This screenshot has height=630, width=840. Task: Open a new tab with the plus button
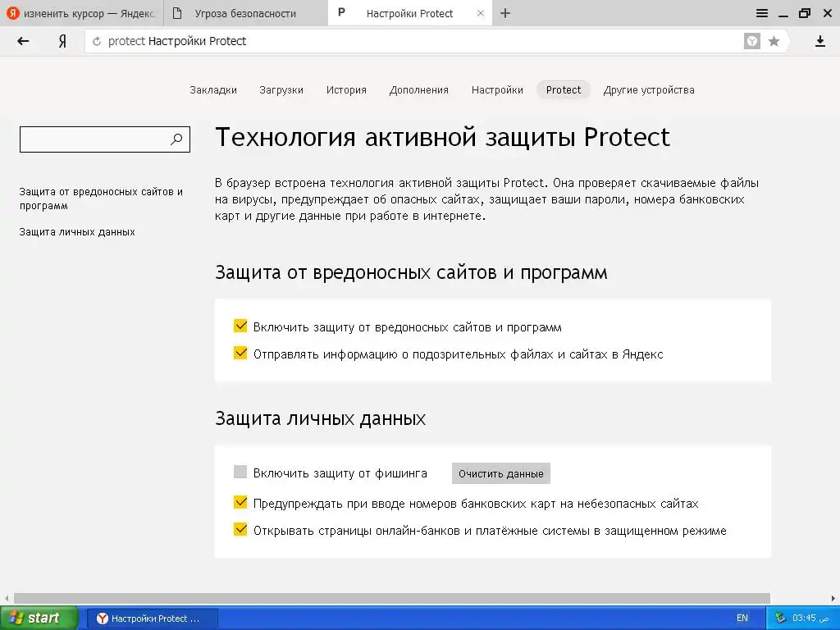(x=505, y=13)
